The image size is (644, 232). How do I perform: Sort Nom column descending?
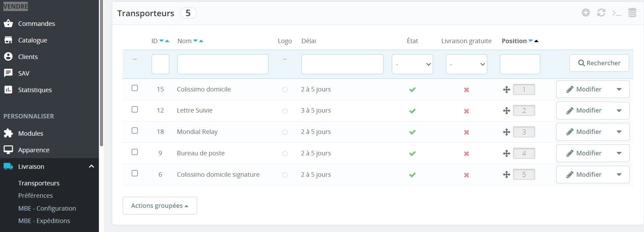tap(195, 41)
